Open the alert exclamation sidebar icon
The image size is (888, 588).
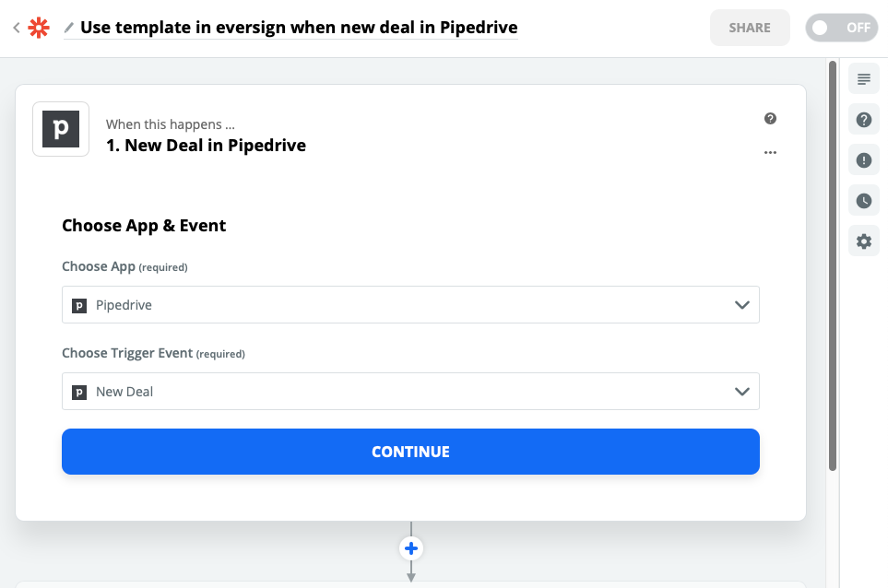click(x=864, y=160)
